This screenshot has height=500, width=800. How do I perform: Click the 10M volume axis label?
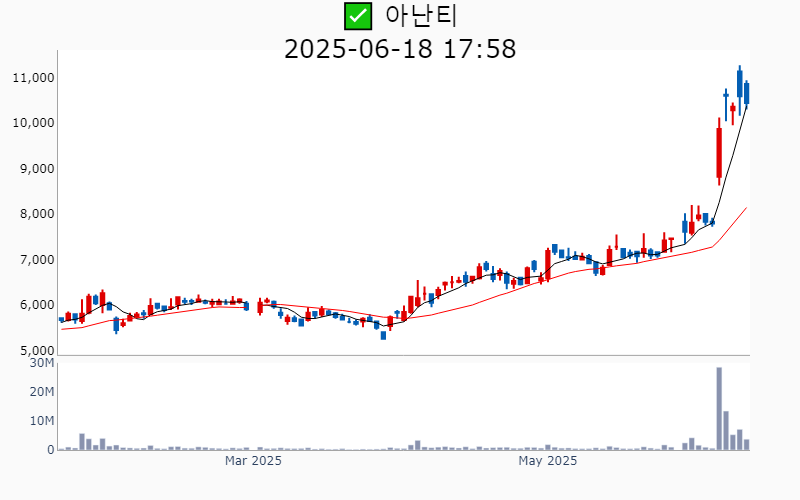(x=42, y=421)
